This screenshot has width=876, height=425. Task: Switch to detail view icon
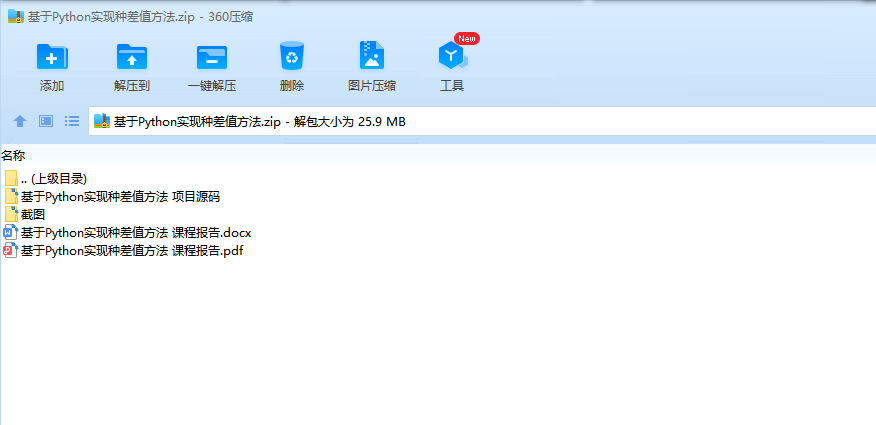(x=46, y=121)
